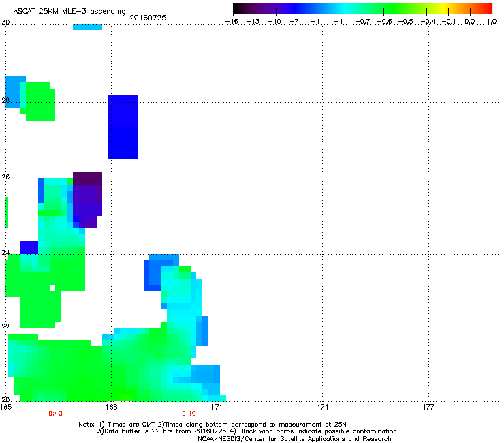
Task: Click the color bar label '-10'
Action: pos(274,22)
